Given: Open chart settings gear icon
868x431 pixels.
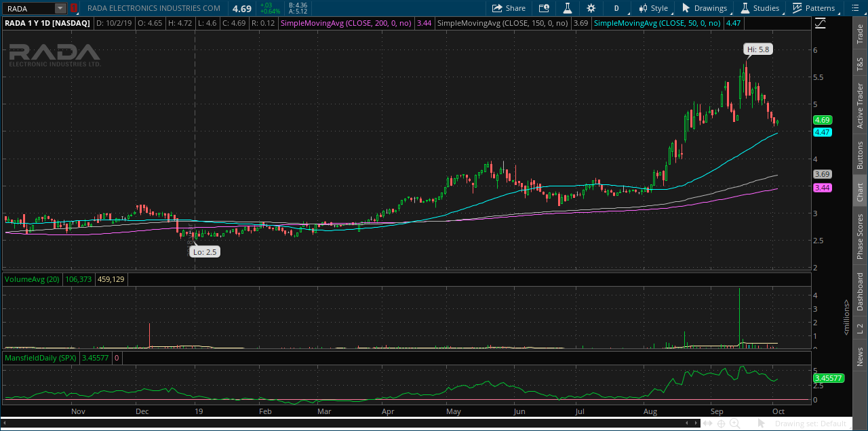Looking at the screenshot, I should click(x=591, y=8).
